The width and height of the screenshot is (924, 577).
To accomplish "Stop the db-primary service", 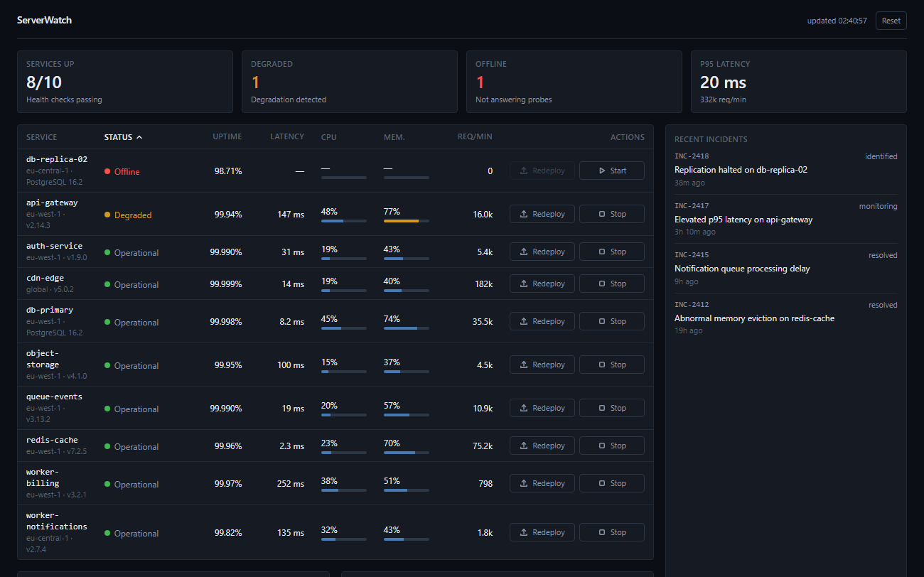I will pyautogui.click(x=612, y=321).
